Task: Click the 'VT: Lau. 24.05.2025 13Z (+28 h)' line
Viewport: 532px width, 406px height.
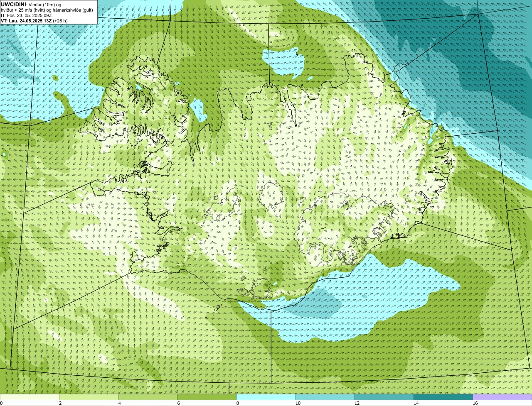Action: [34, 21]
